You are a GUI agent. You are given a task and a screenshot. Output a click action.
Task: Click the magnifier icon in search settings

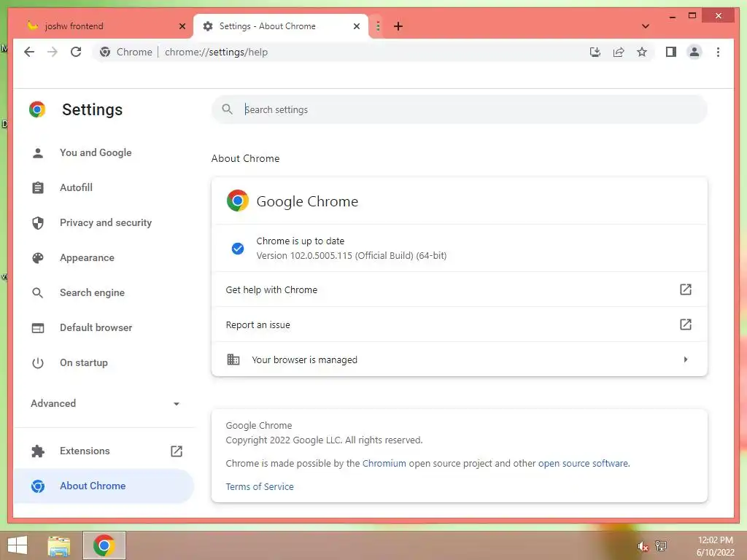[x=228, y=109]
